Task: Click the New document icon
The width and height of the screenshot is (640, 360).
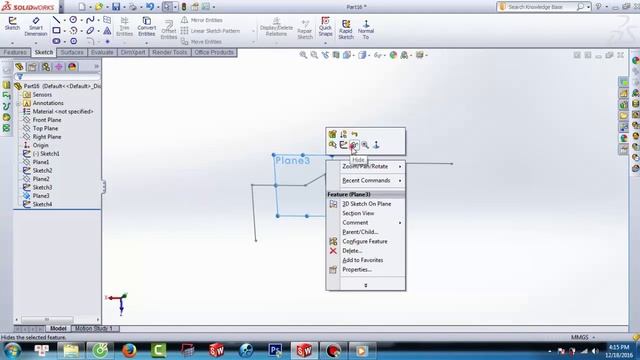Action: click(82, 7)
